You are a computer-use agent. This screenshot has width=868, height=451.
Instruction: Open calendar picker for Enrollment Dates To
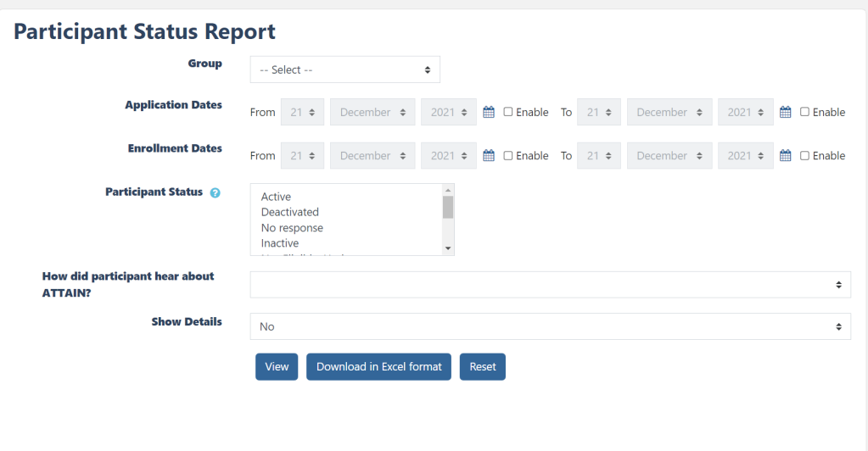786,155
